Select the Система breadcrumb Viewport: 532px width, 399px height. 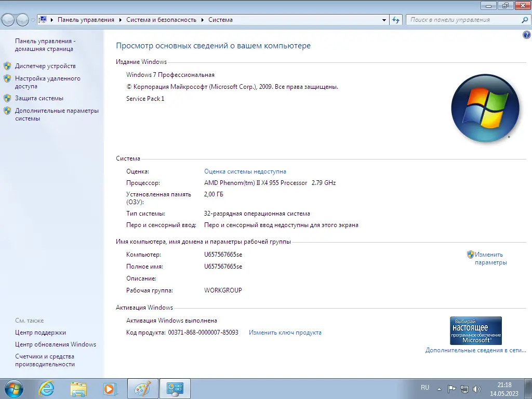coord(220,20)
